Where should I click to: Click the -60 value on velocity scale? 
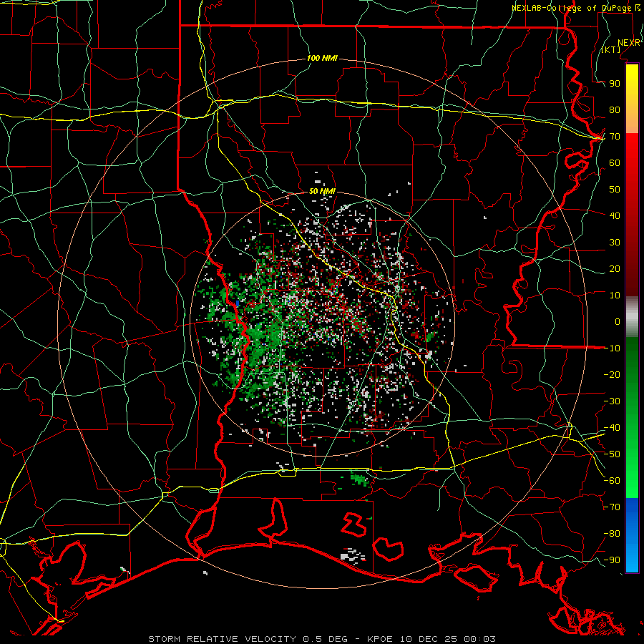pos(612,481)
